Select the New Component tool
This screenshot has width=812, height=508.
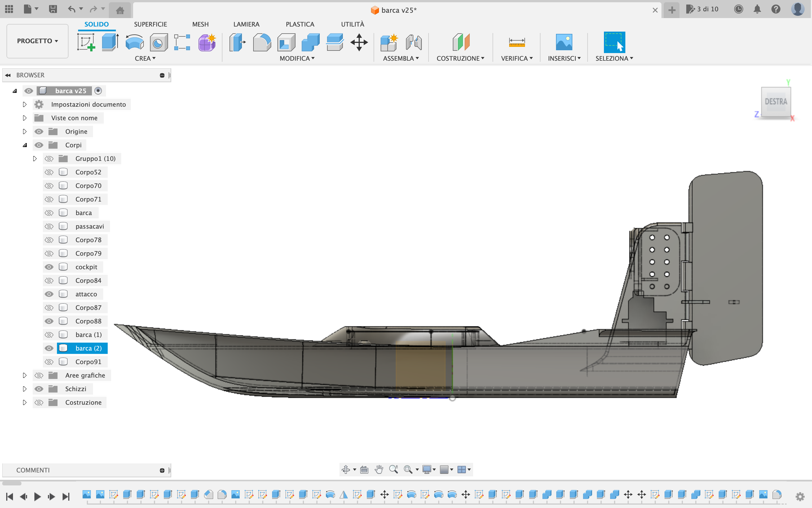click(x=389, y=42)
